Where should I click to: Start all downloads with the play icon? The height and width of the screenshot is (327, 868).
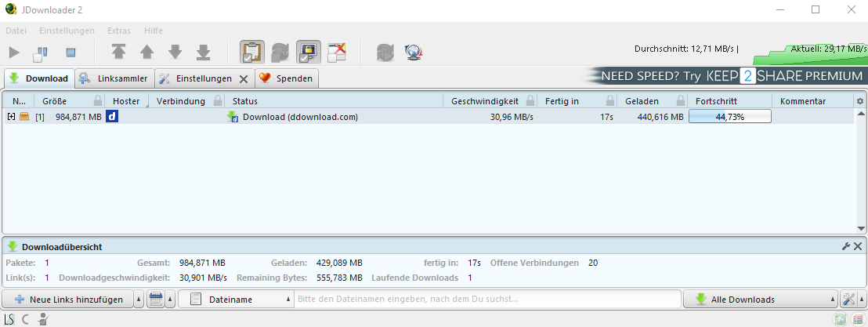[x=14, y=53]
